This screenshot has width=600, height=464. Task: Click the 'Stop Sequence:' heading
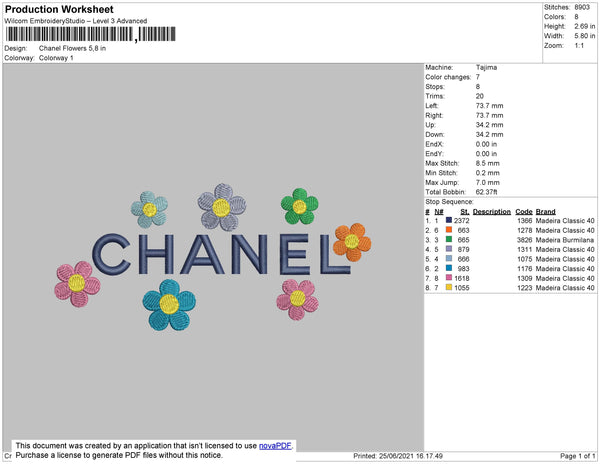click(x=449, y=202)
